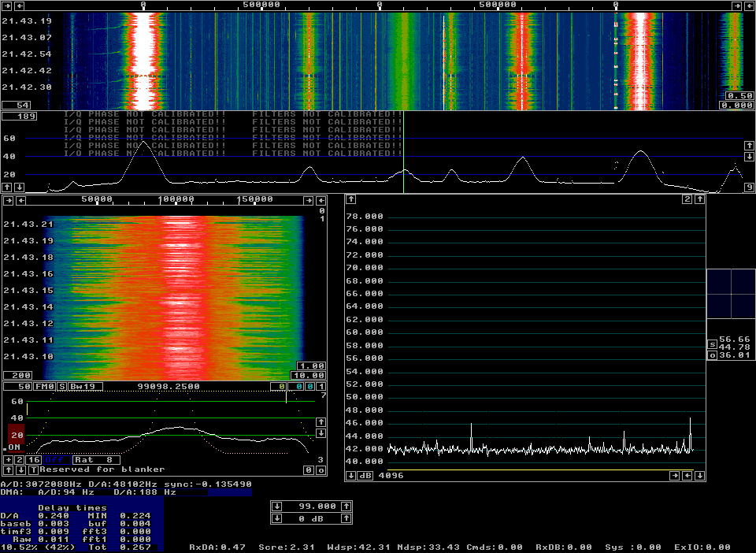Click the down arrow on the right side of the blanker spectrum
756x553 pixels.
coord(320,433)
